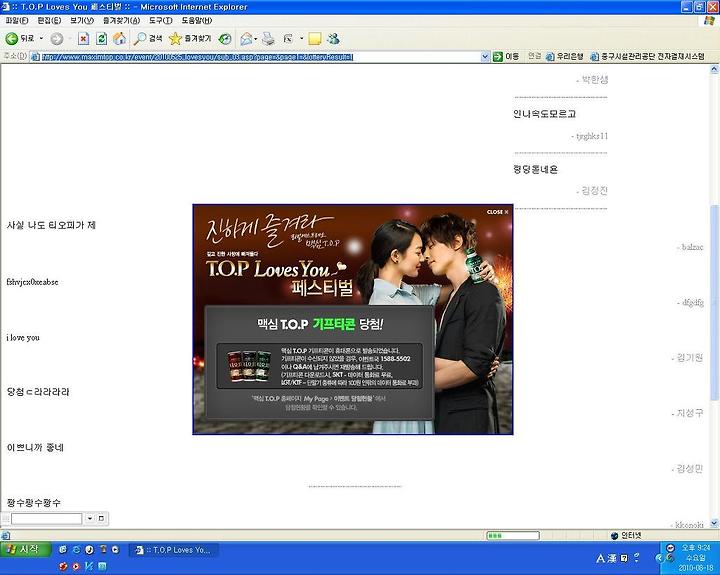
Task: Switch to T.O.P Loves Yo... taskbar button
Action: click(x=173, y=550)
